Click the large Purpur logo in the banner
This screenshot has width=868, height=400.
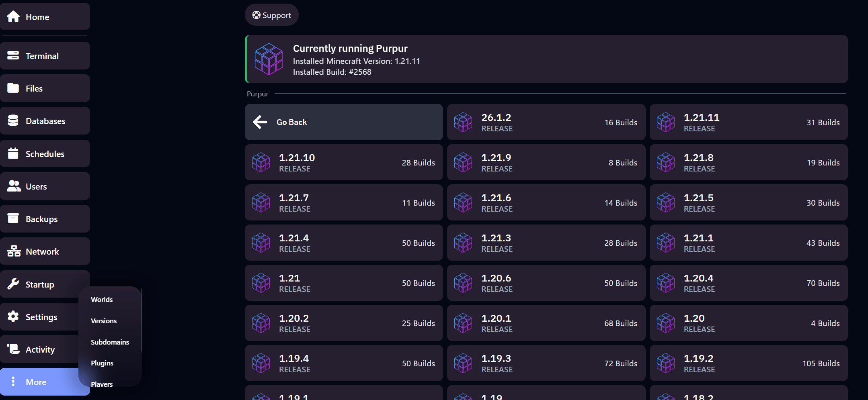tap(269, 59)
